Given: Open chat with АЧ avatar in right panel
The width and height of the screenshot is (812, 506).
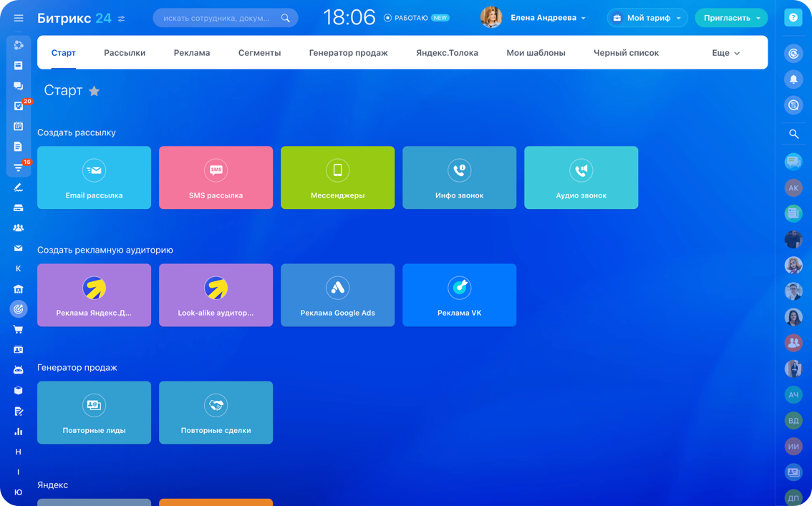Looking at the screenshot, I should tap(793, 395).
